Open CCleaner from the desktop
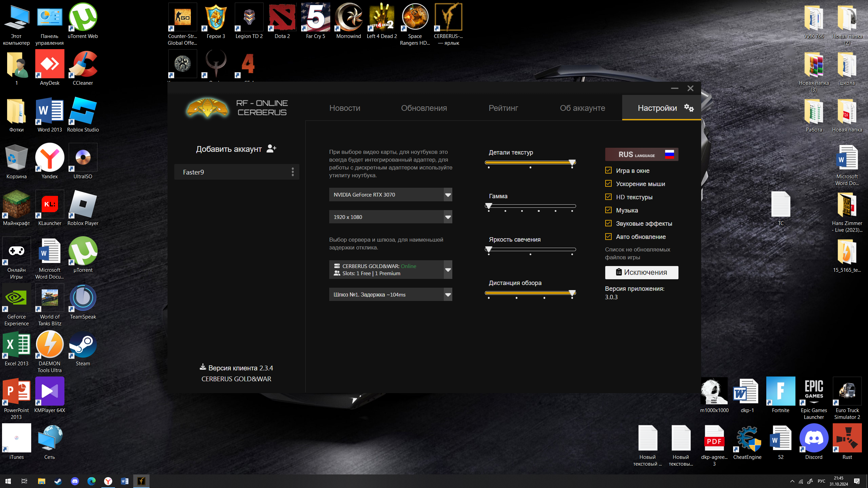868x488 pixels. pyautogui.click(x=83, y=68)
